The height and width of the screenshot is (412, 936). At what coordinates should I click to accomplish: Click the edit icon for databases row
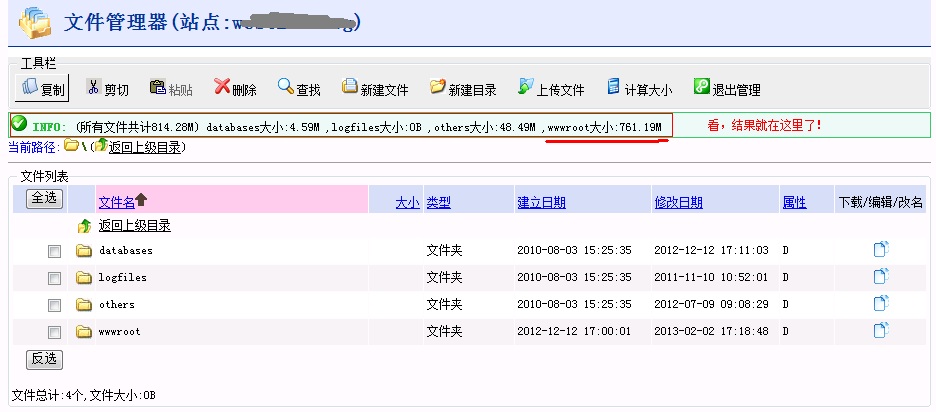click(881, 250)
